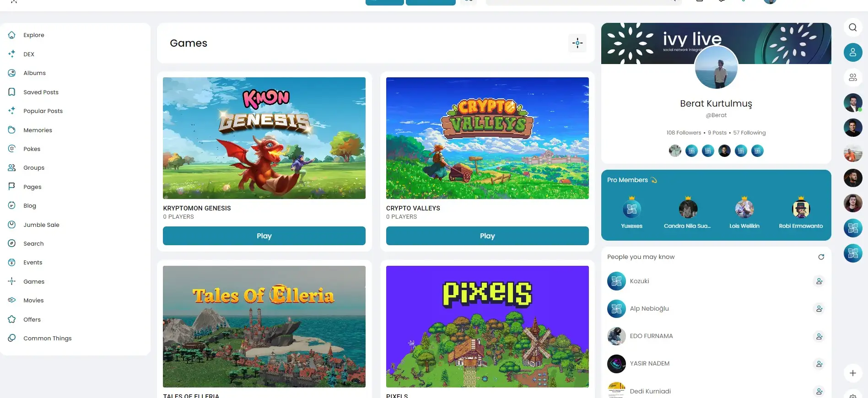Open Berat Kurtulmuş profile picture
The width and height of the screenshot is (868, 398).
pos(716,68)
